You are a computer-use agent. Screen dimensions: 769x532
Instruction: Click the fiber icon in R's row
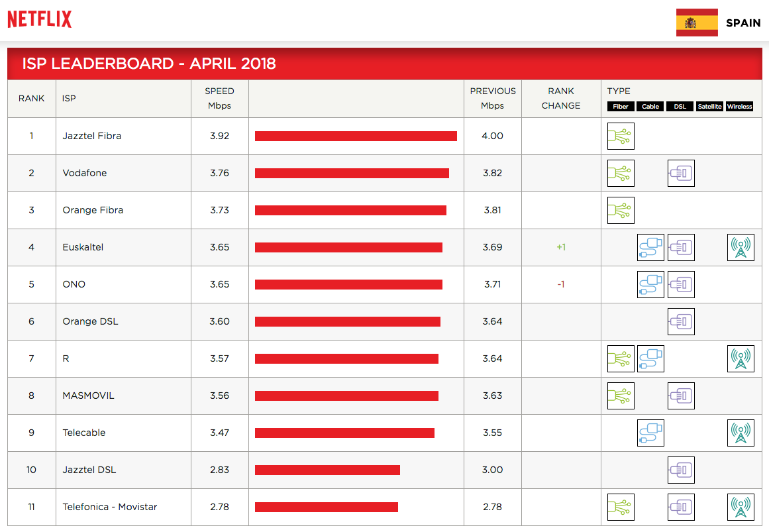tap(621, 358)
